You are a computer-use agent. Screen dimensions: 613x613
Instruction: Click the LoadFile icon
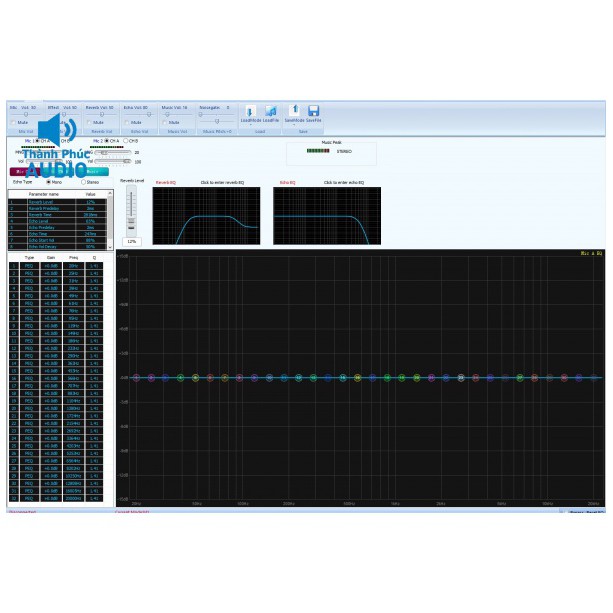point(271,111)
